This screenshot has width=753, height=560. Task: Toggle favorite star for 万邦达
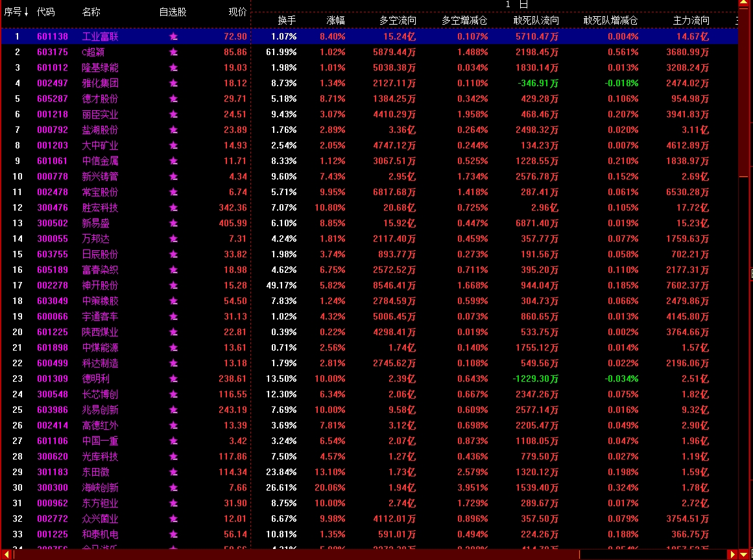(x=173, y=239)
